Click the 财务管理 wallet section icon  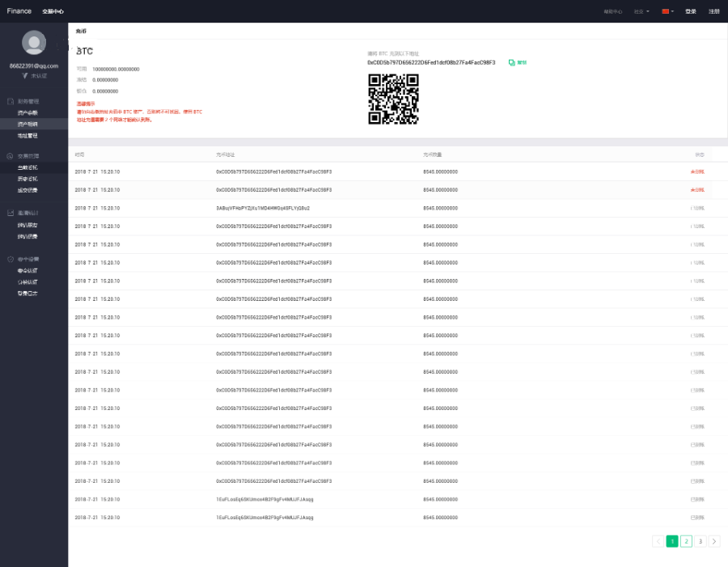coord(10,101)
